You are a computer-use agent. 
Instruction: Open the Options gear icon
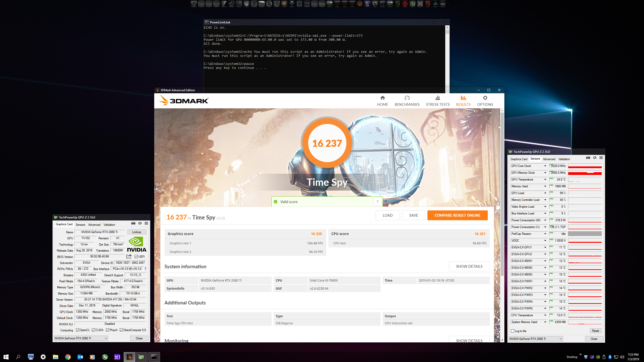tap(485, 98)
